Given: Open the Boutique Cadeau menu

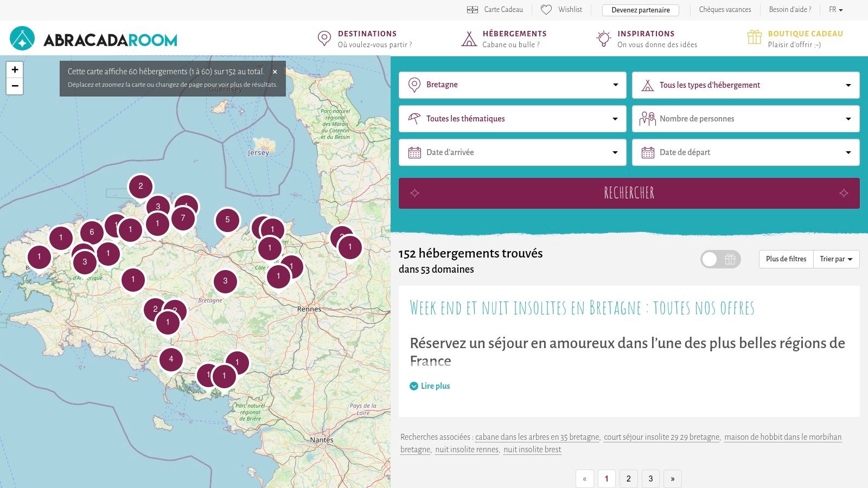Looking at the screenshot, I should click(x=795, y=38).
